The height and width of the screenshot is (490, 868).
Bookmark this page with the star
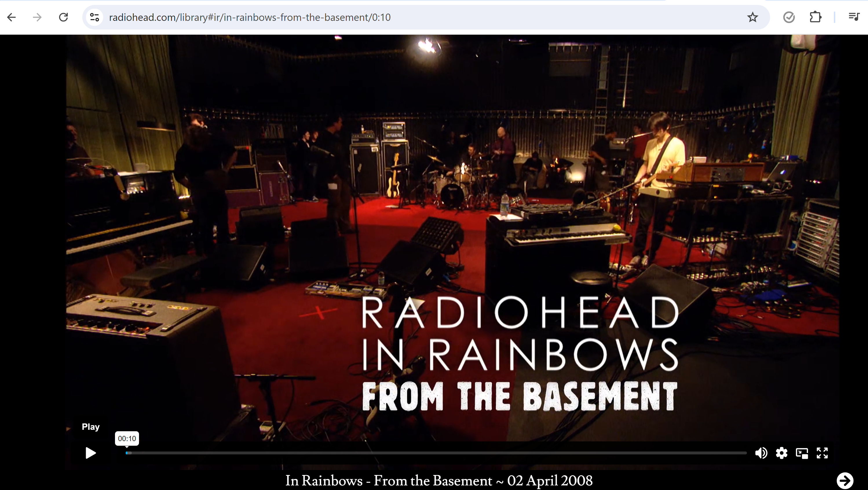[x=752, y=17]
